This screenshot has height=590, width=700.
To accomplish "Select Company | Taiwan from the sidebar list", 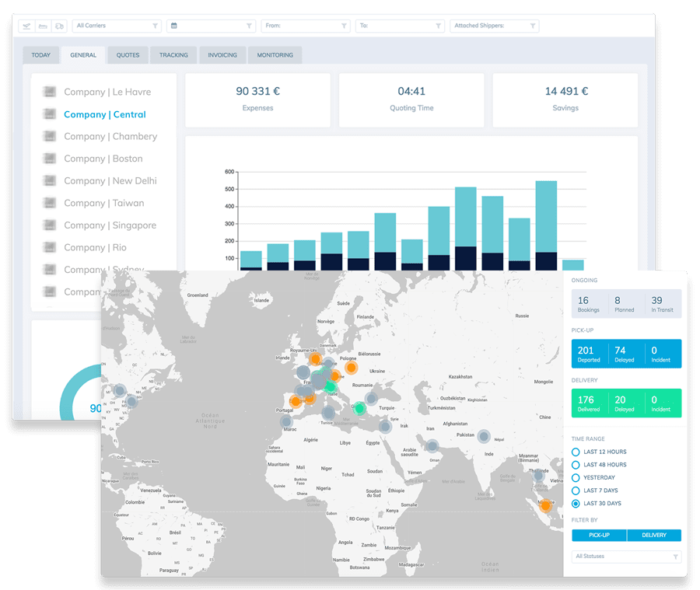I will click(106, 203).
